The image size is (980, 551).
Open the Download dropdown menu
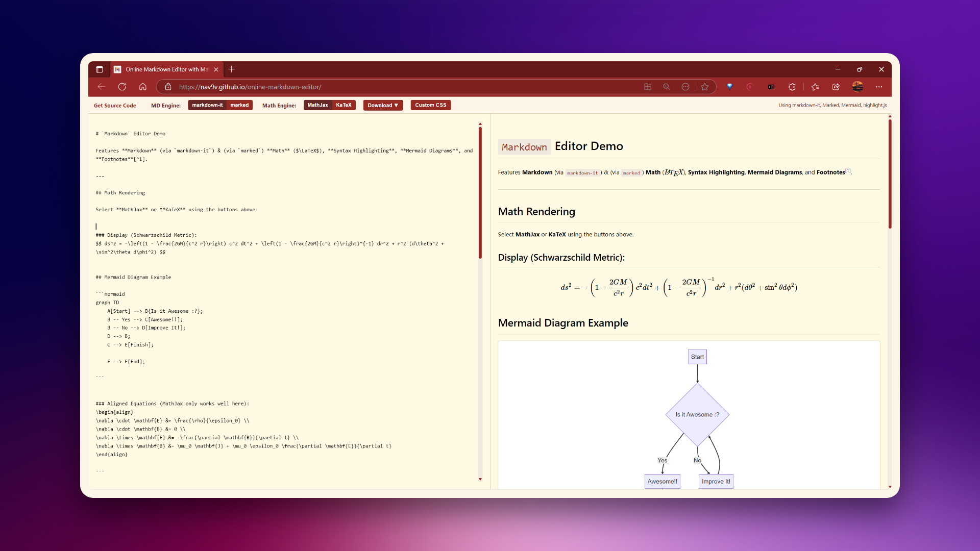pos(383,105)
